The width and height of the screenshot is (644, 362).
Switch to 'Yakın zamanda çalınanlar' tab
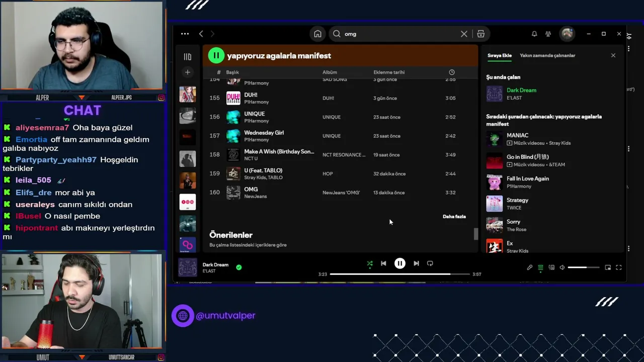tap(547, 55)
